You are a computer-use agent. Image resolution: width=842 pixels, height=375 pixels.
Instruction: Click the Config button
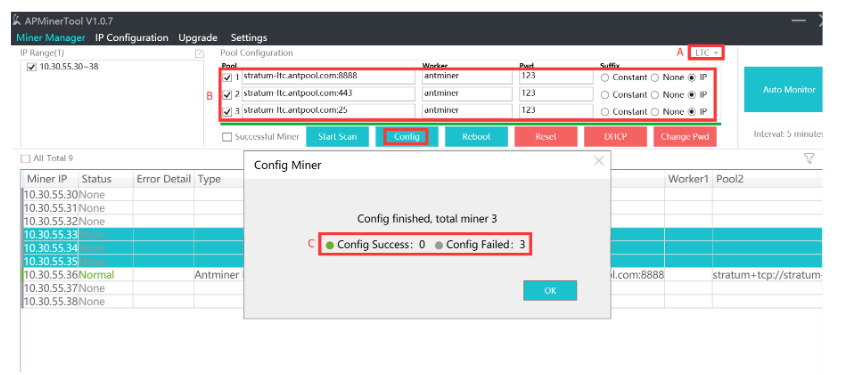click(x=407, y=136)
